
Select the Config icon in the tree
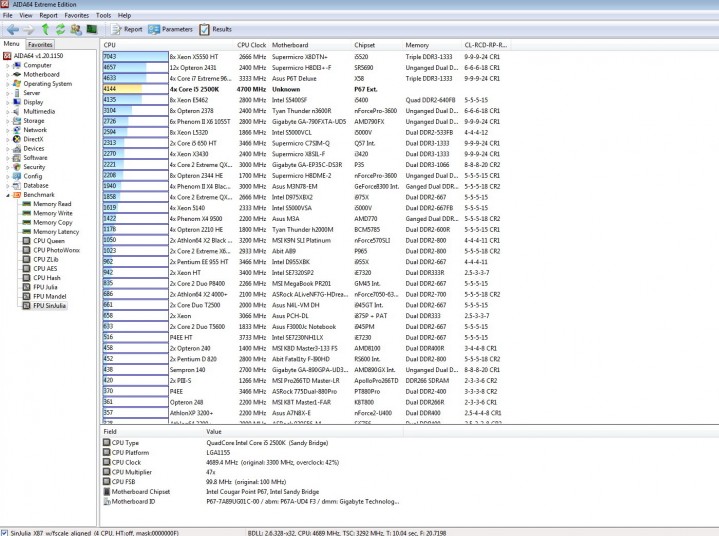17,176
